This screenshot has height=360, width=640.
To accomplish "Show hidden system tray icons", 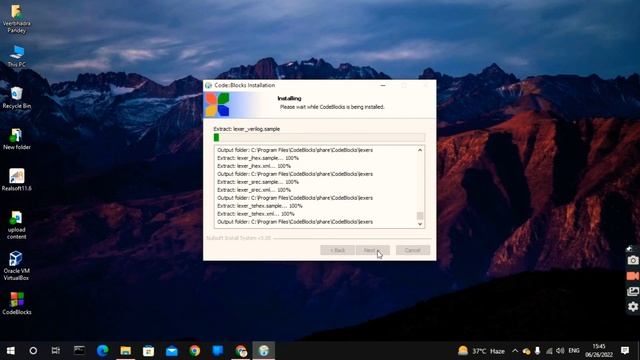I will pos(515,351).
